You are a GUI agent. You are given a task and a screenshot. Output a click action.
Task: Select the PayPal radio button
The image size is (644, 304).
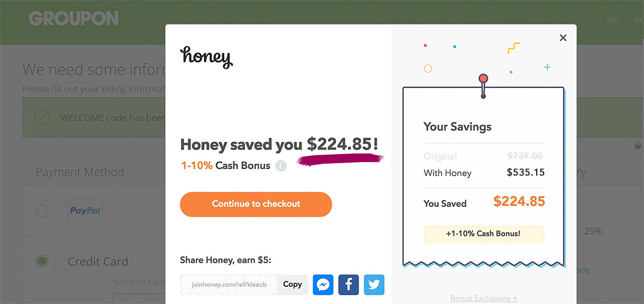[x=42, y=211]
